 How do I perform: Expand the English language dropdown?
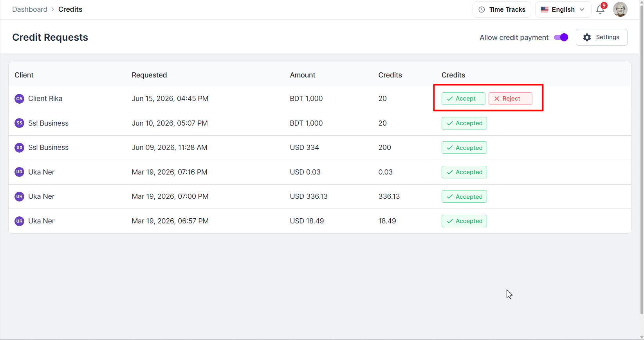(x=563, y=9)
